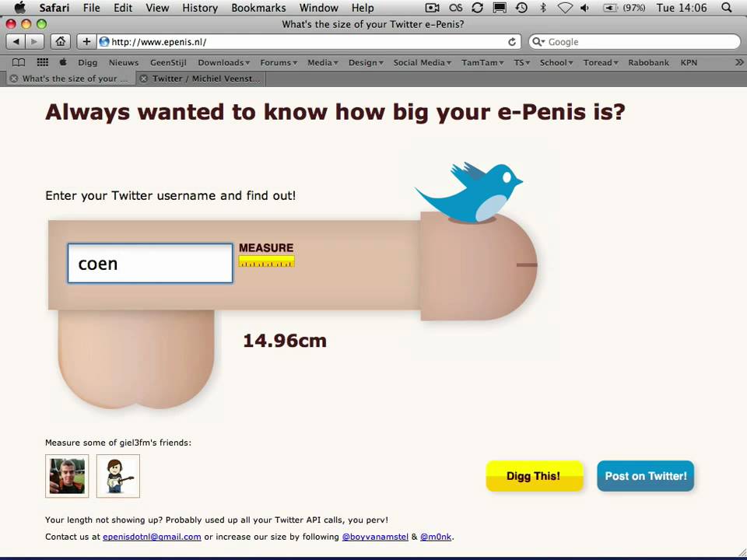Follow the @boyvanamstel link
Screen dimensions: 747x560
375,537
